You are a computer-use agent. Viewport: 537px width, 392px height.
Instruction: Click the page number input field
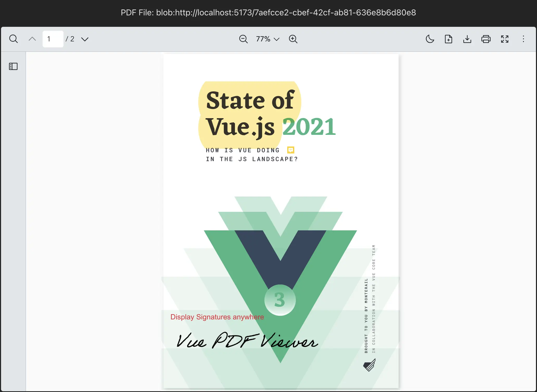pos(53,39)
